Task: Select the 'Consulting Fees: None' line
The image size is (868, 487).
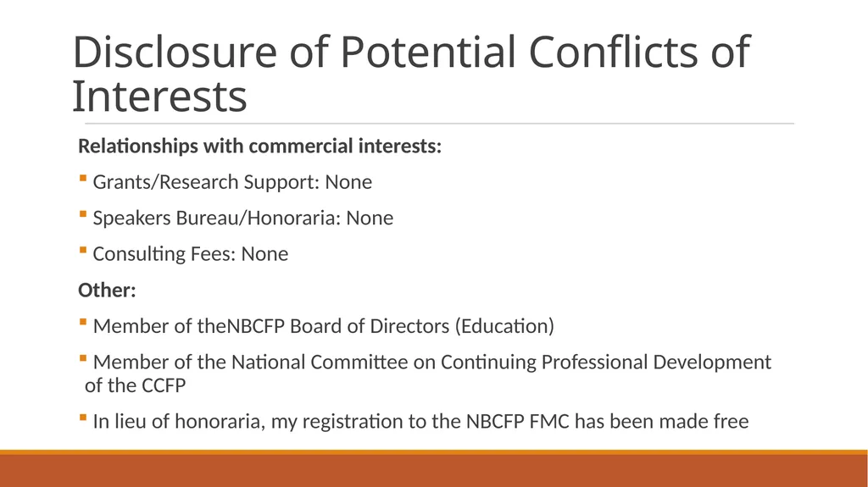Action: pos(191,254)
